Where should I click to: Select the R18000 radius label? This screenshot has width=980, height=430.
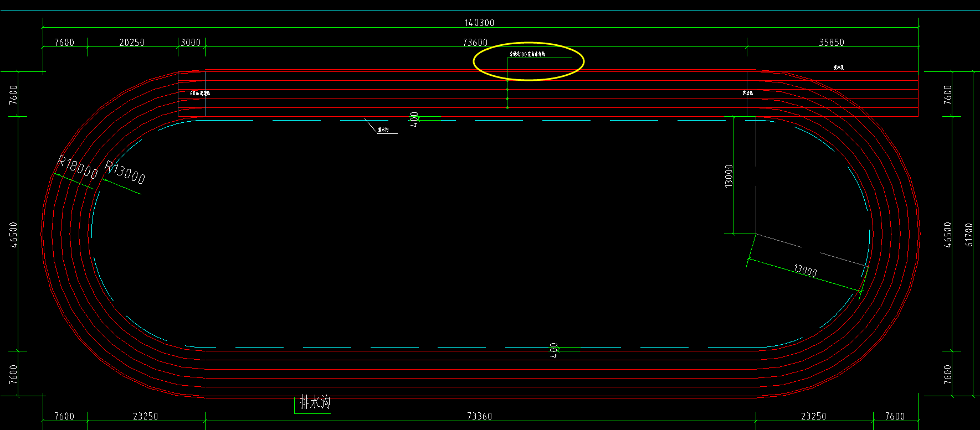click(x=78, y=168)
